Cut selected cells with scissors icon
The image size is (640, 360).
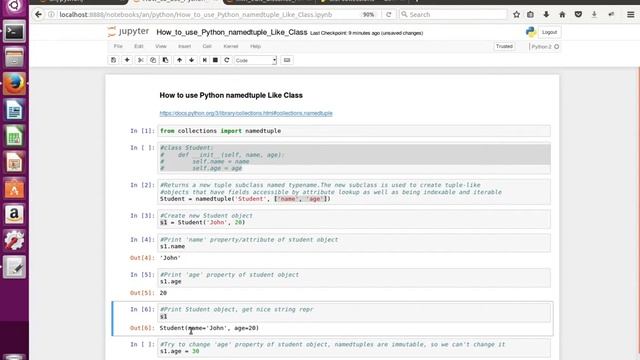point(140,60)
